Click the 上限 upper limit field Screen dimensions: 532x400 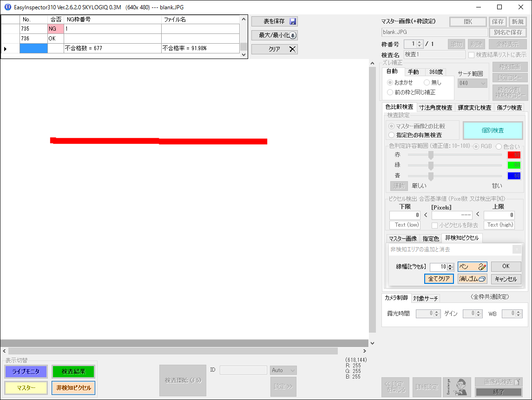click(x=499, y=215)
